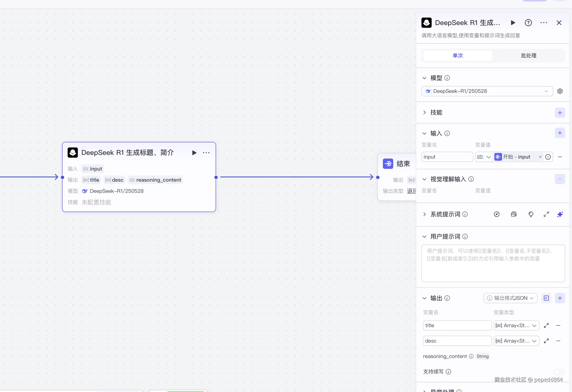Open the DeepSeek-R1/250528 model dropdown
This screenshot has width=572, height=392.
(487, 91)
